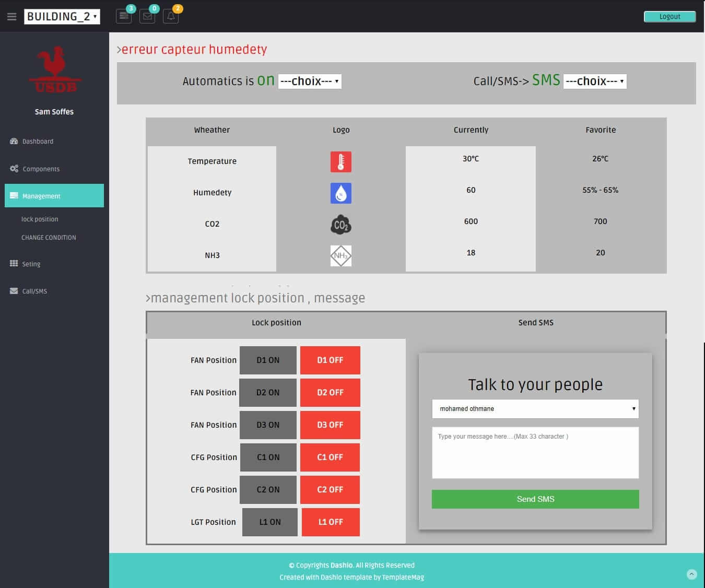Click the SMS message text area

pyautogui.click(x=535, y=453)
